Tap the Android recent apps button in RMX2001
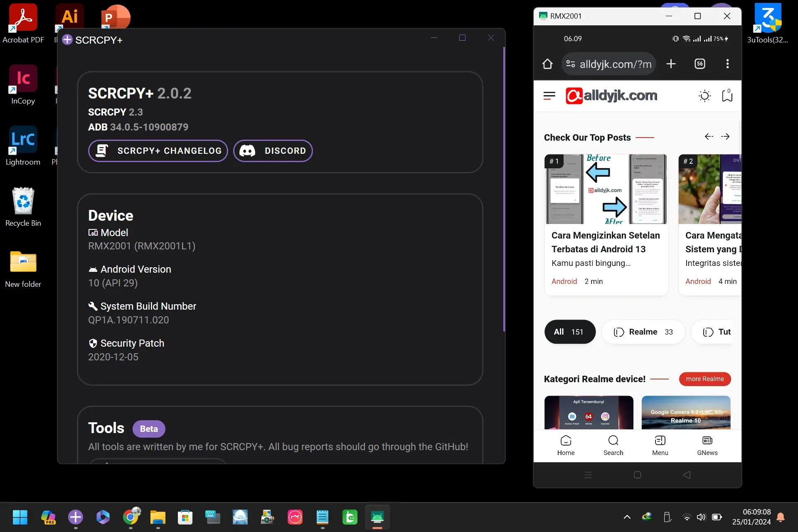798x532 pixels. (588, 475)
